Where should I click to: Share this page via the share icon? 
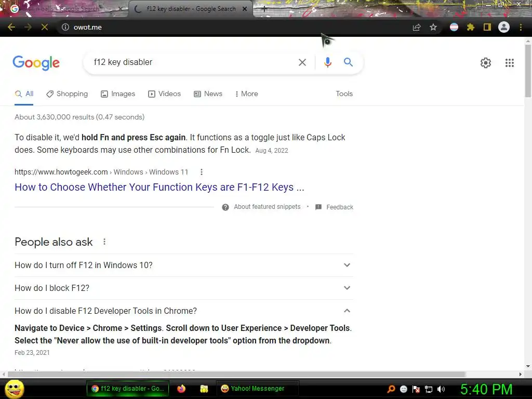click(417, 27)
